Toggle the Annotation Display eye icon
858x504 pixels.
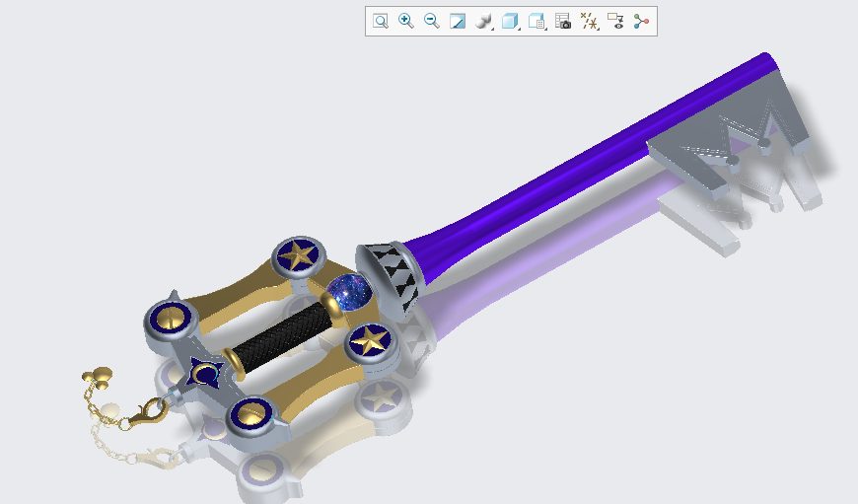tap(616, 22)
